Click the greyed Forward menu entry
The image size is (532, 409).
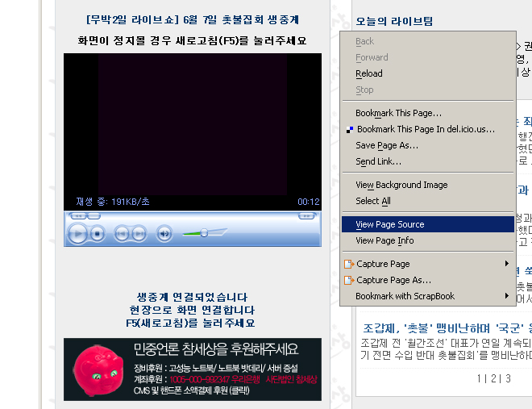click(428, 58)
